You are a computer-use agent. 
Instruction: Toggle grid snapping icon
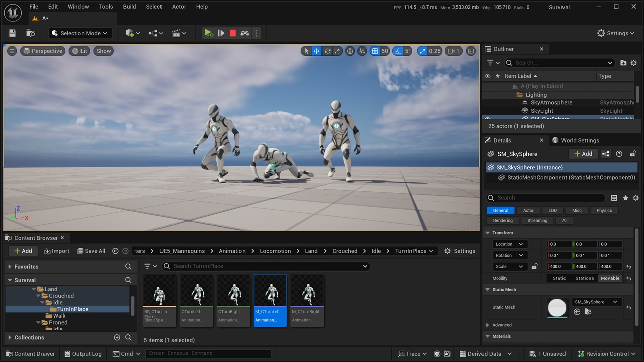pos(375,51)
